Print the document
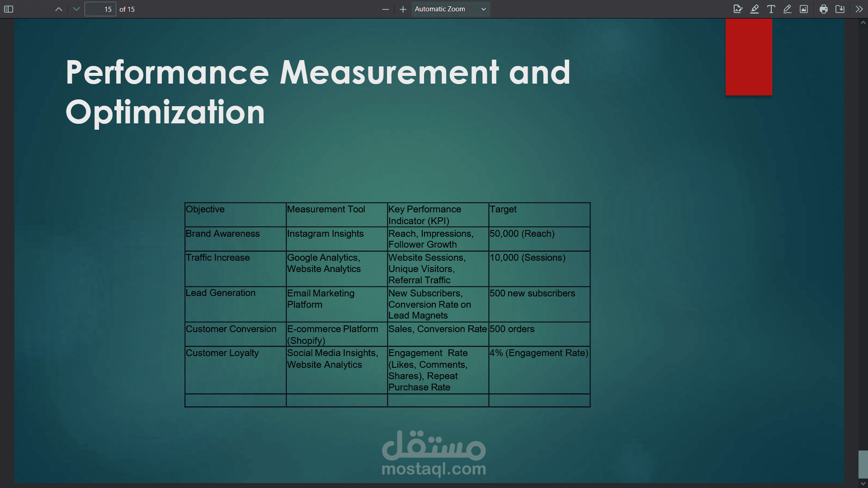This screenshot has height=488, width=868. 823,9
